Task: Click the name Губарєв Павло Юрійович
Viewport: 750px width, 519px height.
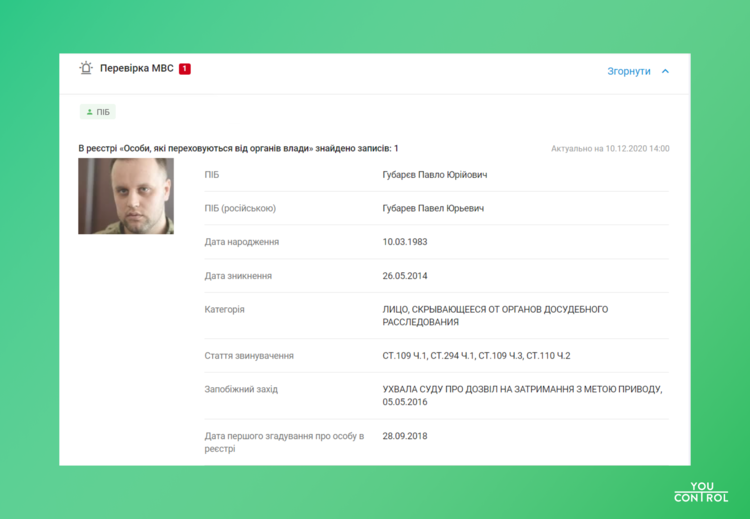Action: point(435,175)
